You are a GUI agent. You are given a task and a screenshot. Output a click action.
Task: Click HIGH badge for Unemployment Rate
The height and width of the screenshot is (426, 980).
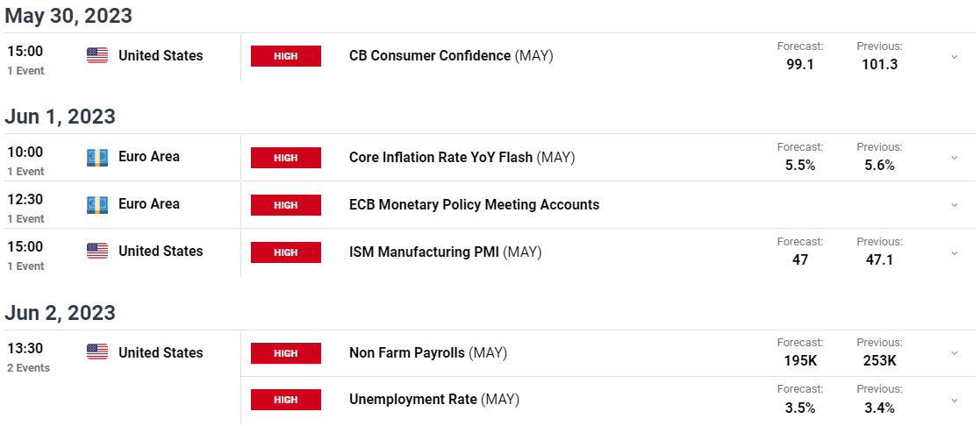coord(286,400)
